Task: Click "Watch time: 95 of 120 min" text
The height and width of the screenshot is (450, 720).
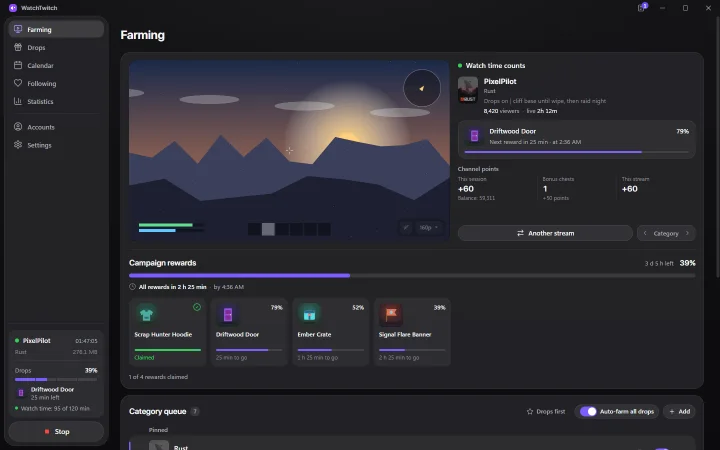Action: tap(55, 408)
